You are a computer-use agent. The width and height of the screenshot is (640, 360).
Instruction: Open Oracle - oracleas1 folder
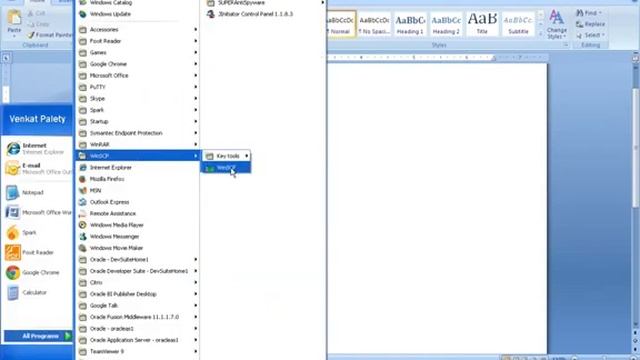click(x=138, y=328)
